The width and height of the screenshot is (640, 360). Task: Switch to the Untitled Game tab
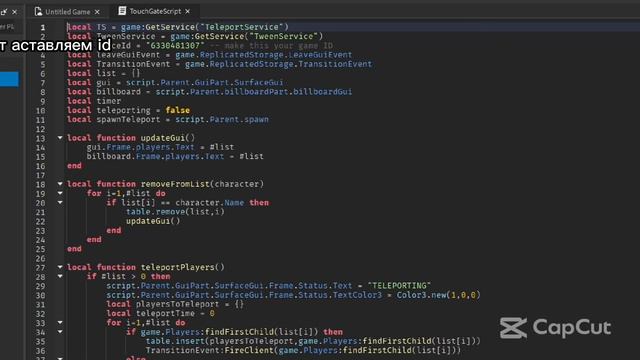[67, 12]
